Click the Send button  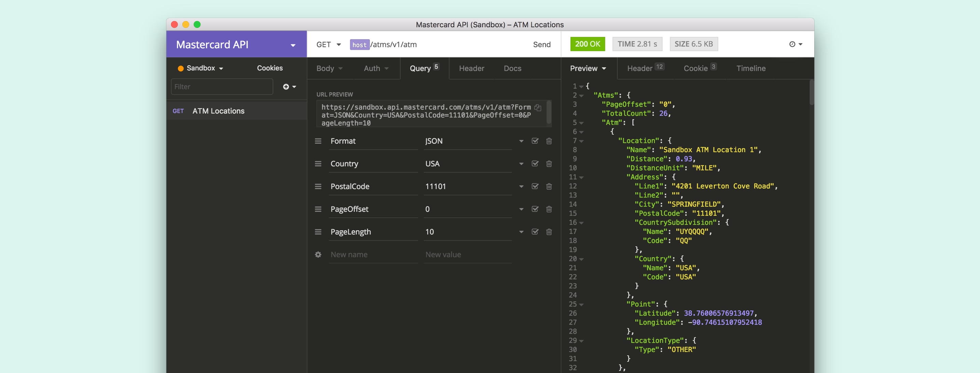(x=542, y=44)
